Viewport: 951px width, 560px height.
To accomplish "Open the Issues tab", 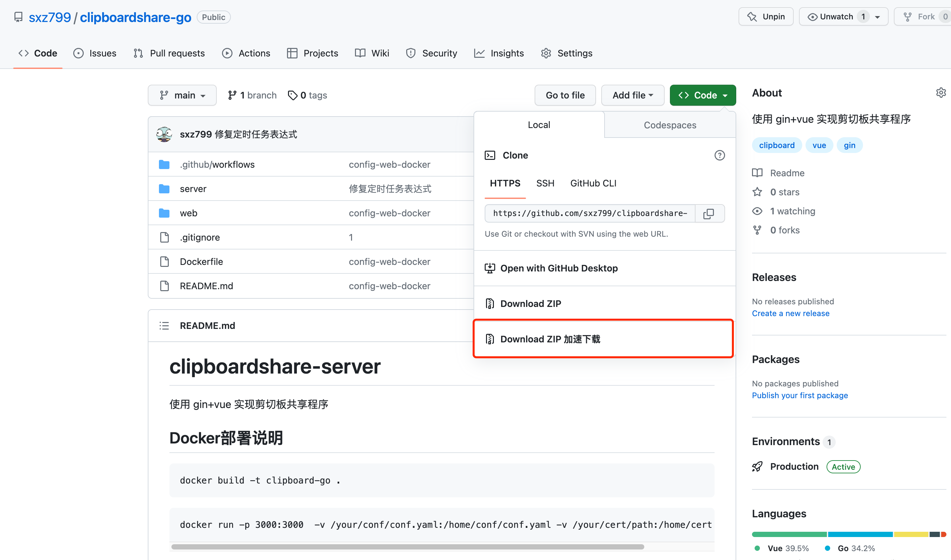I will click(95, 53).
